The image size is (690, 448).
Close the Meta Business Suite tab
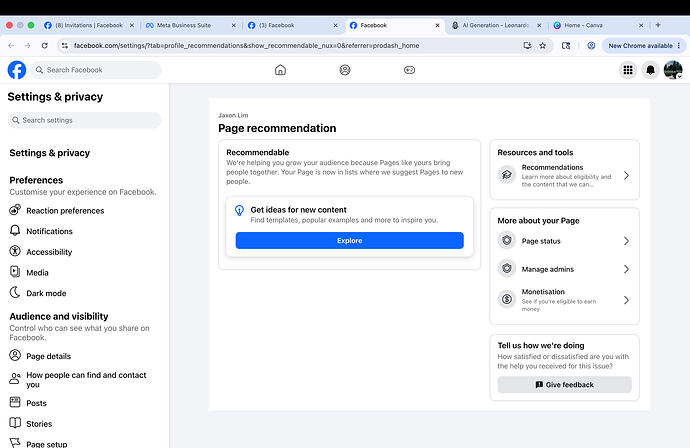pyautogui.click(x=234, y=26)
